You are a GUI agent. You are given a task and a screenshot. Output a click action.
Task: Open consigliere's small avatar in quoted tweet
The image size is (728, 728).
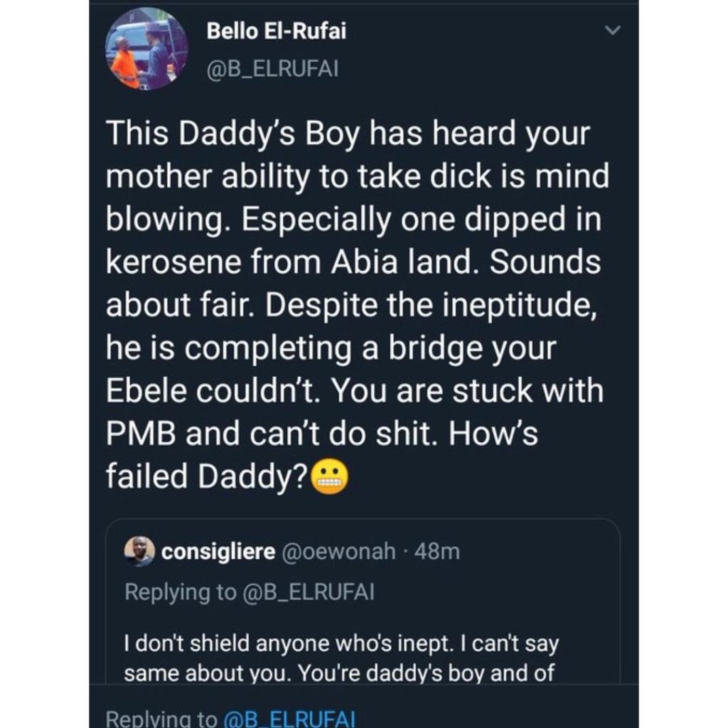click(x=139, y=551)
